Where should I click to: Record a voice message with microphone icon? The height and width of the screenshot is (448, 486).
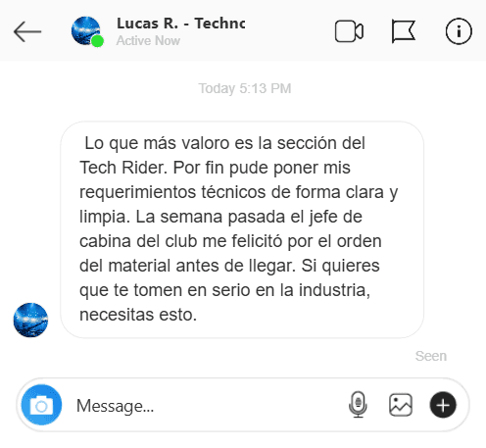[x=358, y=405]
